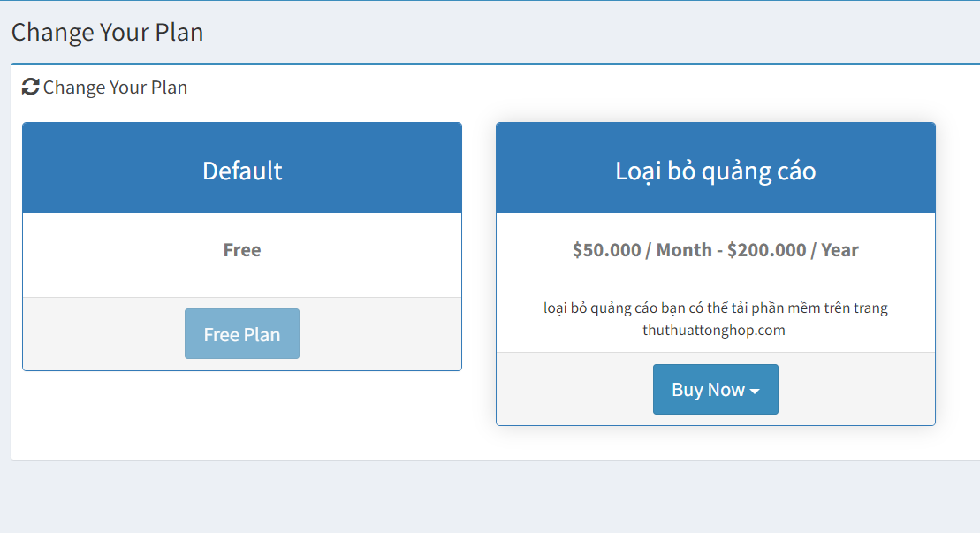Click the word Month in the paid plan price
Image resolution: width=980 pixels, height=533 pixels.
click(x=684, y=250)
